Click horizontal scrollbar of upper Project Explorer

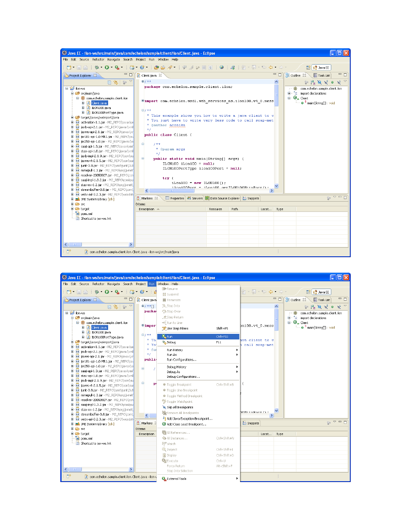[x=99, y=244]
